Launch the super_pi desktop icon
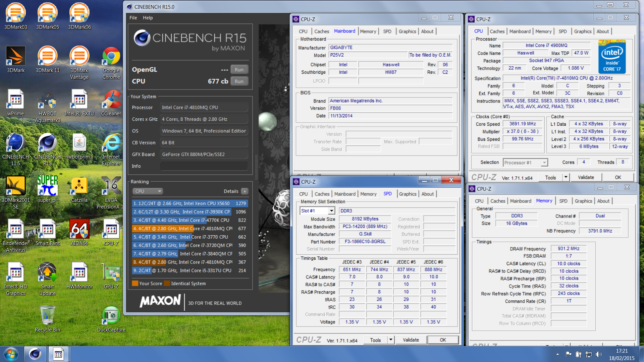 point(47,189)
